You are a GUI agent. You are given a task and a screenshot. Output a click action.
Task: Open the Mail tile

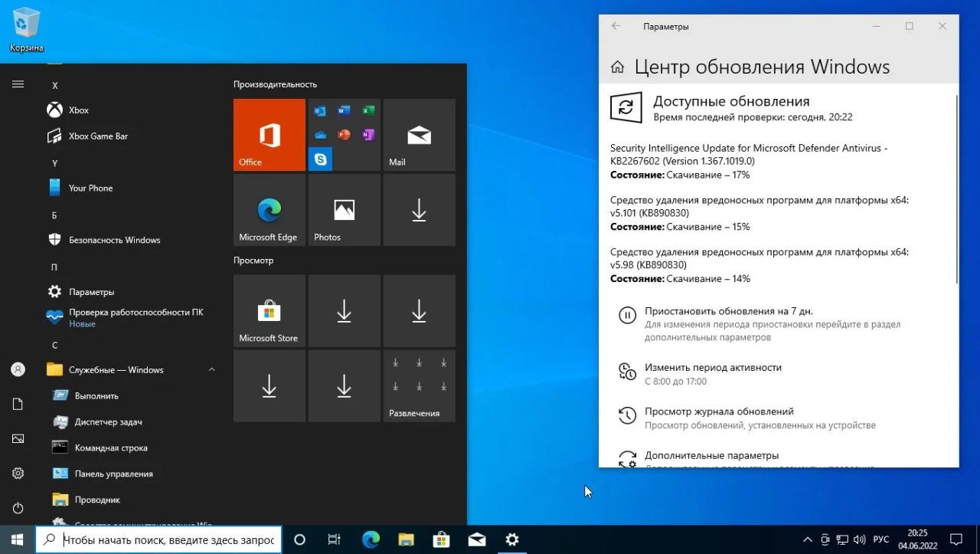click(420, 135)
